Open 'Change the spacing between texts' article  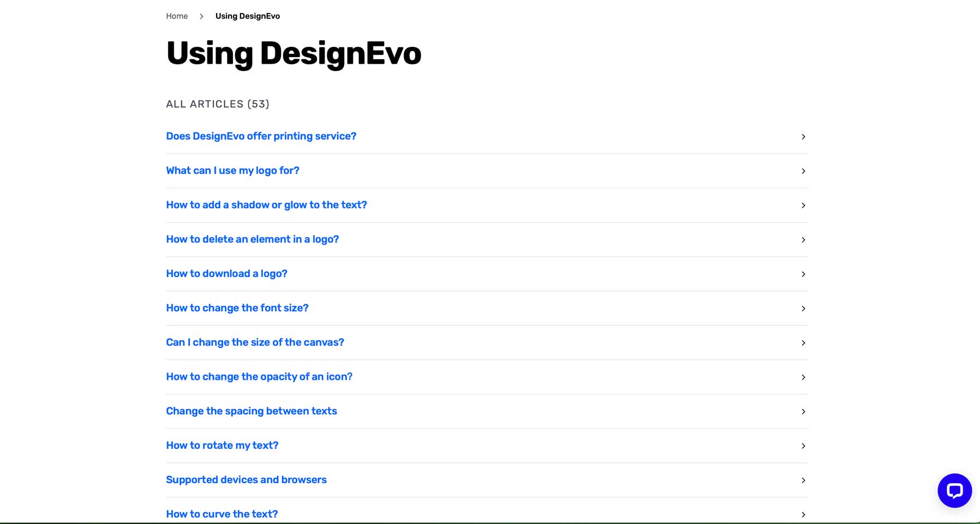[x=252, y=411]
